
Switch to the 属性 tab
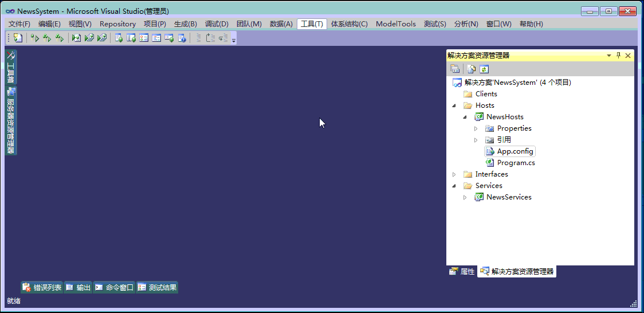(462, 272)
